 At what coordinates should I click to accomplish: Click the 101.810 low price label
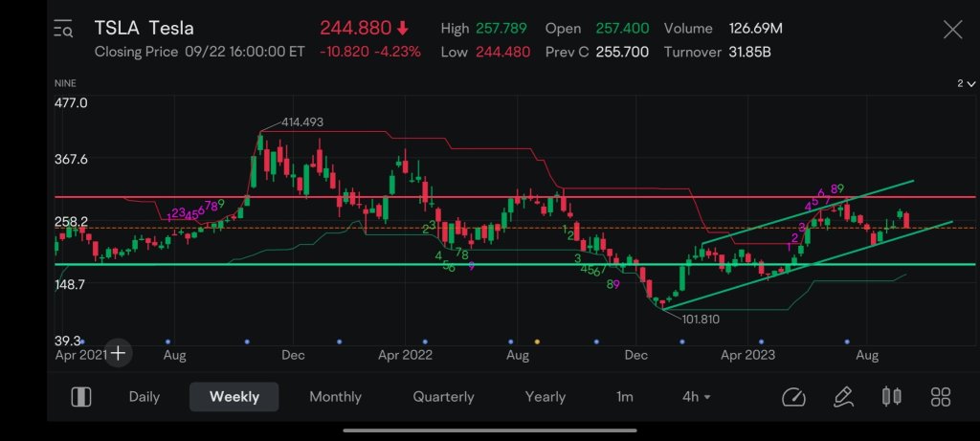click(x=701, y=320)
